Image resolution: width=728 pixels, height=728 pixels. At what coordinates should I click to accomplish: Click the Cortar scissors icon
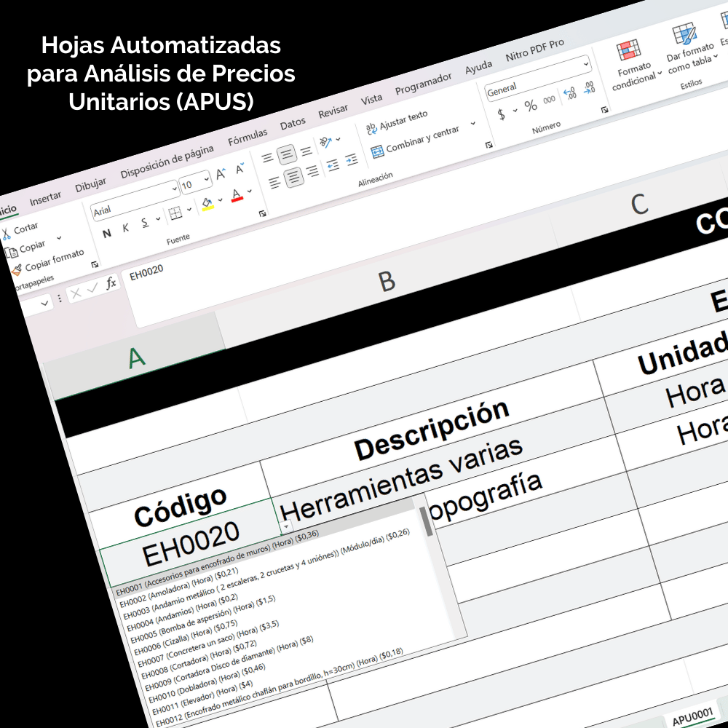(7, 233)
